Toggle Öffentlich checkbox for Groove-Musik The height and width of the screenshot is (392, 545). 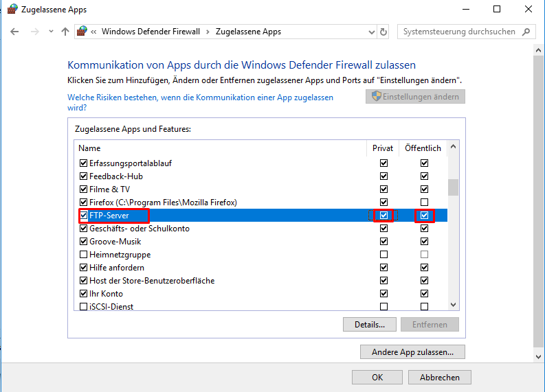[424, 242]
